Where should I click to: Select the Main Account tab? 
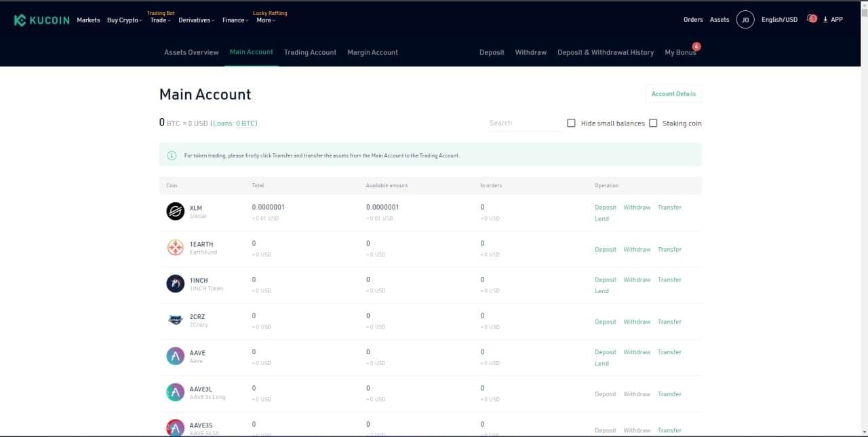tap(251, 52)
